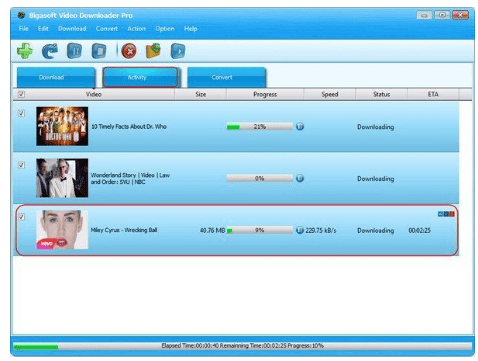The image size is (478, 361).
Task: Open the Convert menu
Action: click(x=107, y=29)
